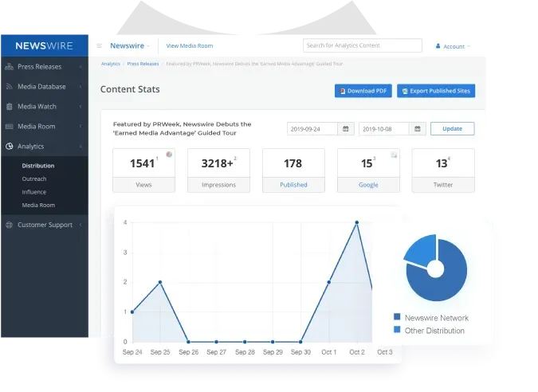Click the 178 published count value

(293, 163)
